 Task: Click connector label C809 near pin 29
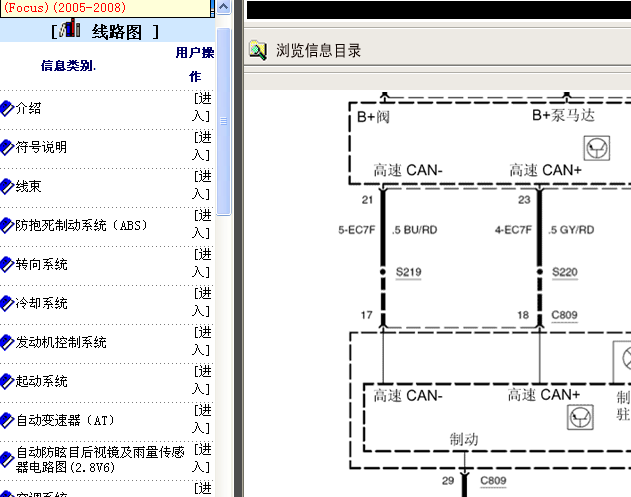pyautogui.click(x=493, y=481)
